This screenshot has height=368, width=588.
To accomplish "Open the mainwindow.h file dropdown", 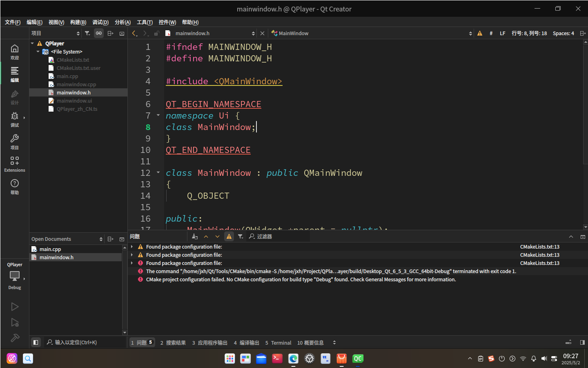I will click(210, 33).
